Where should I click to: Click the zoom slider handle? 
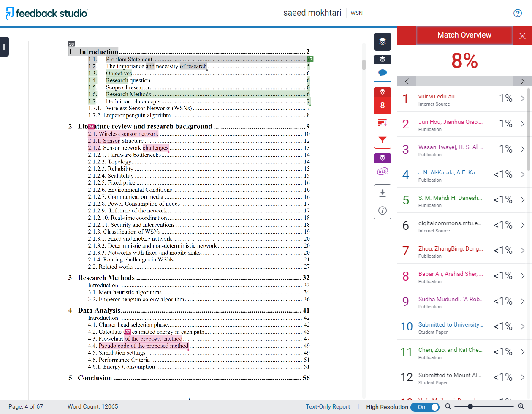point(470,406)
